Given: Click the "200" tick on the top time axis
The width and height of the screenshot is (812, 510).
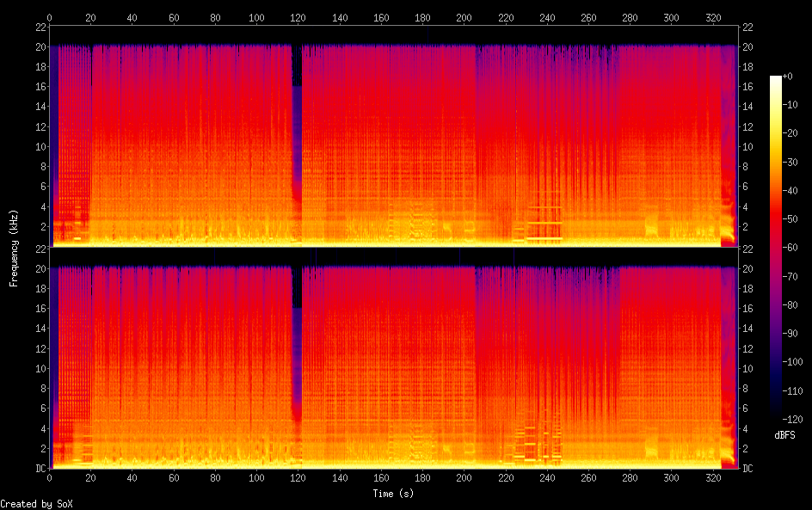Looking at the screenshot, I should pyautogui.click(x=464, y=17).
